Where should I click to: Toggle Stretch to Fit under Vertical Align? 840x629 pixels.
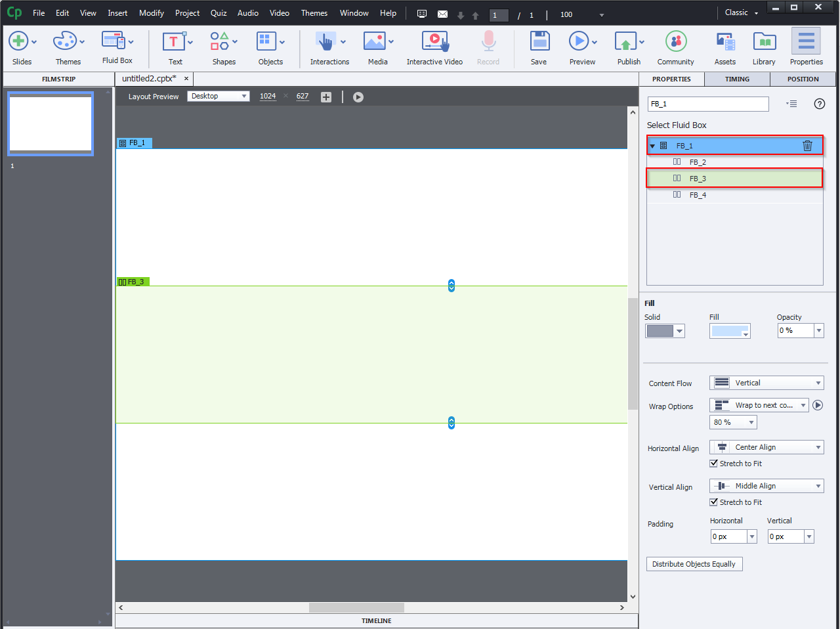click(x=714, y=502)
